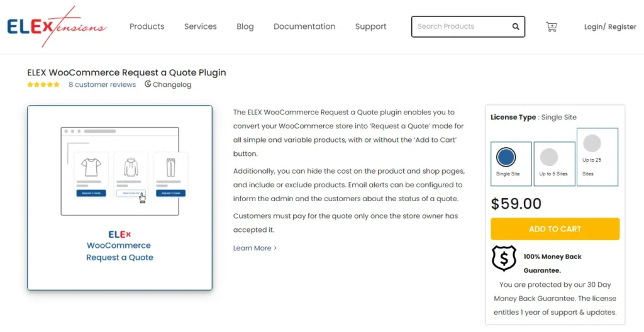Click the ELEXtensions logo
644x332 pixels.
[x=57, y=26]
